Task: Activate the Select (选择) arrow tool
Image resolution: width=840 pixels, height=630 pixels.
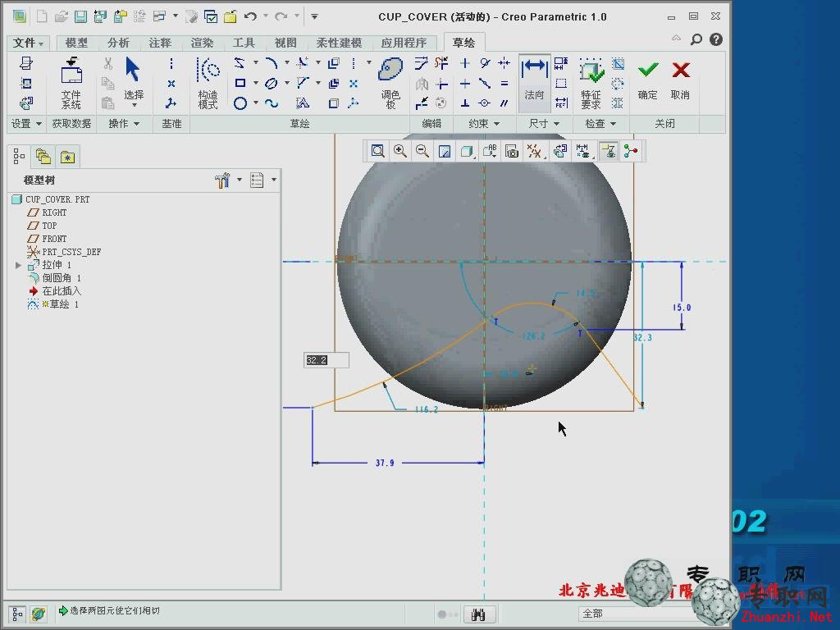Action: [x=134, y=80]
